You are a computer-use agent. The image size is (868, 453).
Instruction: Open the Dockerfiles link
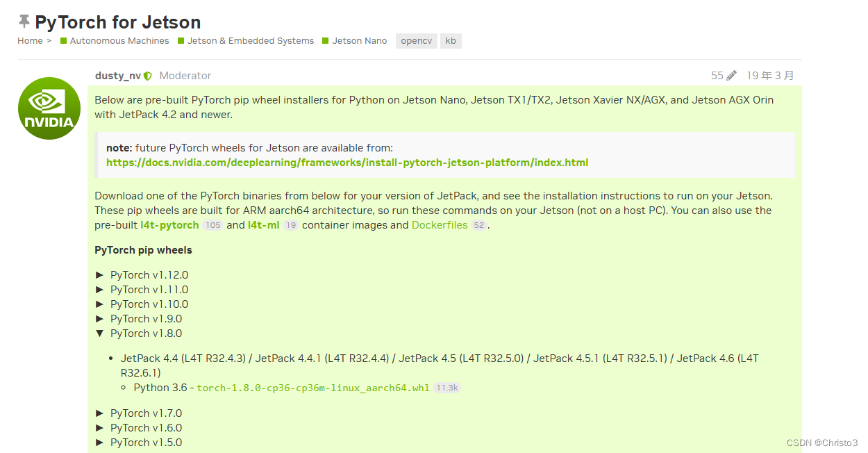pos(440,225)
